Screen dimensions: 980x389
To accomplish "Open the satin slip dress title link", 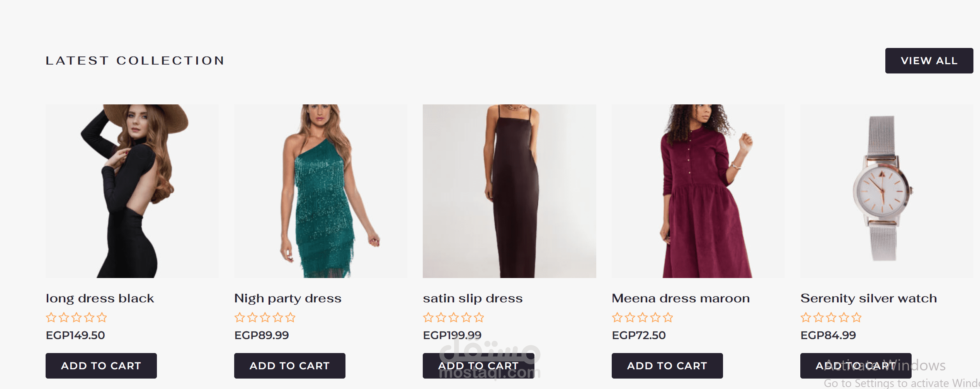I will 473,299.
